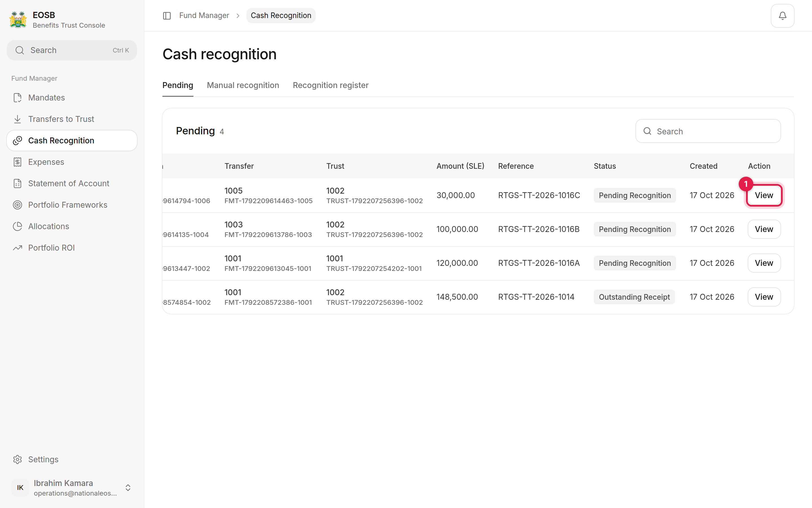Click the Expenses receipt icon
This screenshot has width=812, height=508.
click(17, 162)
